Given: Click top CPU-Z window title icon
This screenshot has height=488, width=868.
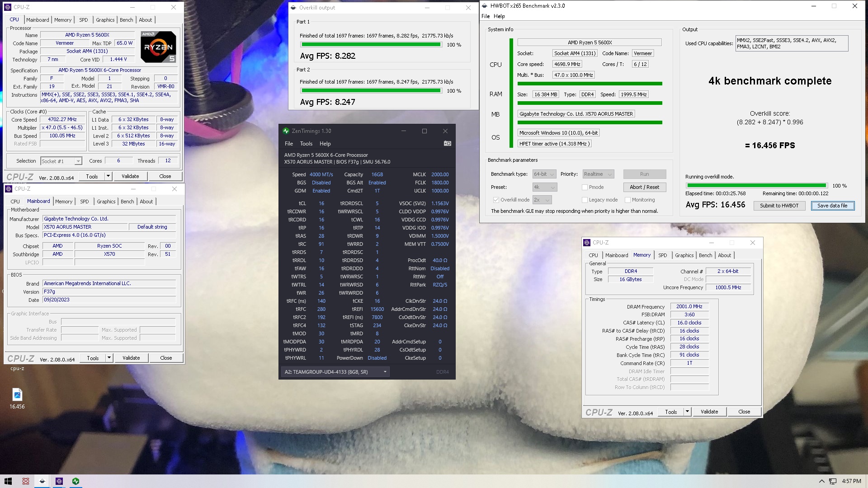Looking at the screenshot, I should (x=8, y=7).
